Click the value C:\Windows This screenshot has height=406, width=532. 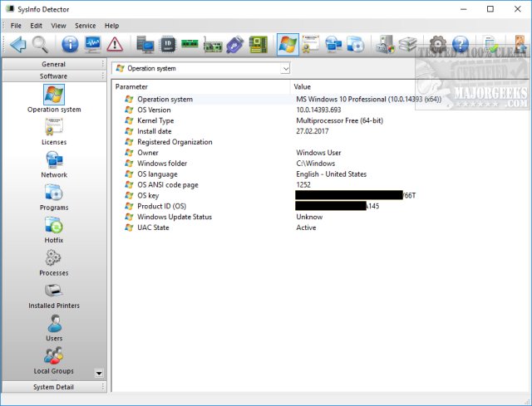316,164
